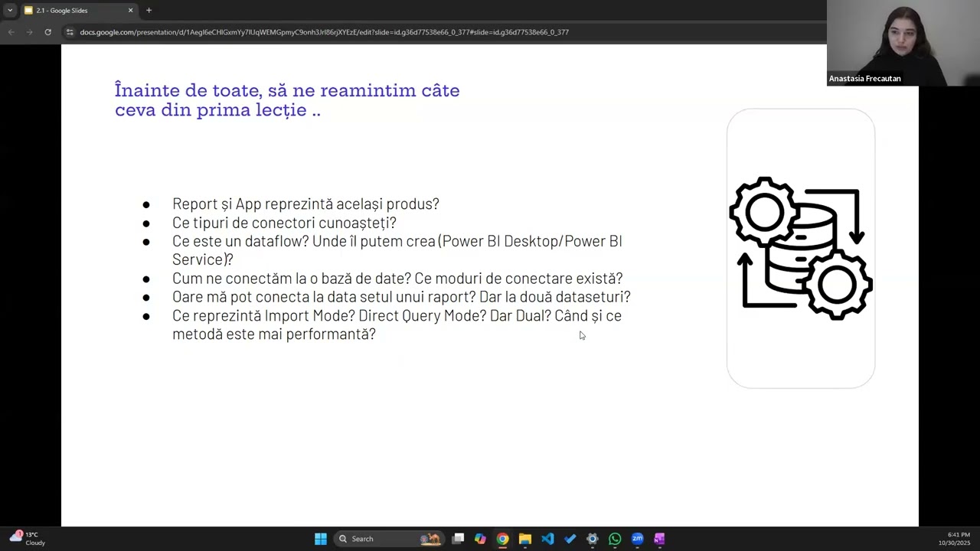980x551 pixels.
Task: Go back in Chrome browser history
Action: coord(11,32)
